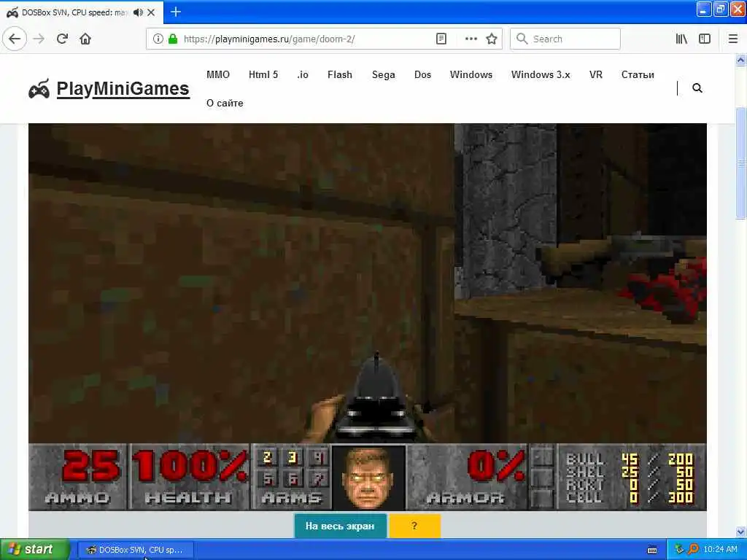Toggle the sidebar view icon

(x=705, y=39)
